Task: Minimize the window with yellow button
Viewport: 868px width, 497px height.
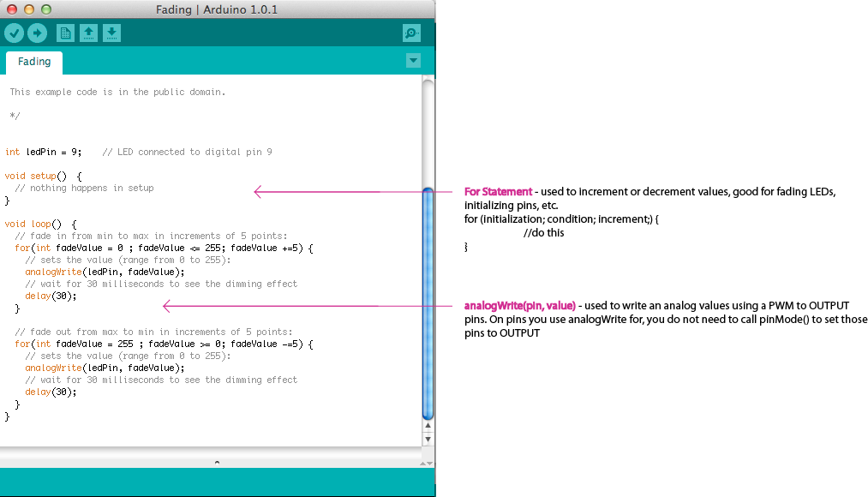Action: (x=29, y=9)
